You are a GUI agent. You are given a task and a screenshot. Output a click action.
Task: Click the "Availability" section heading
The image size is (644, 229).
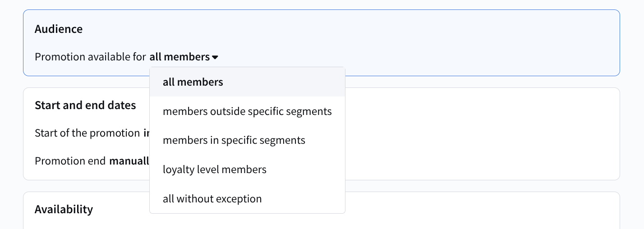tap(64, 210)
